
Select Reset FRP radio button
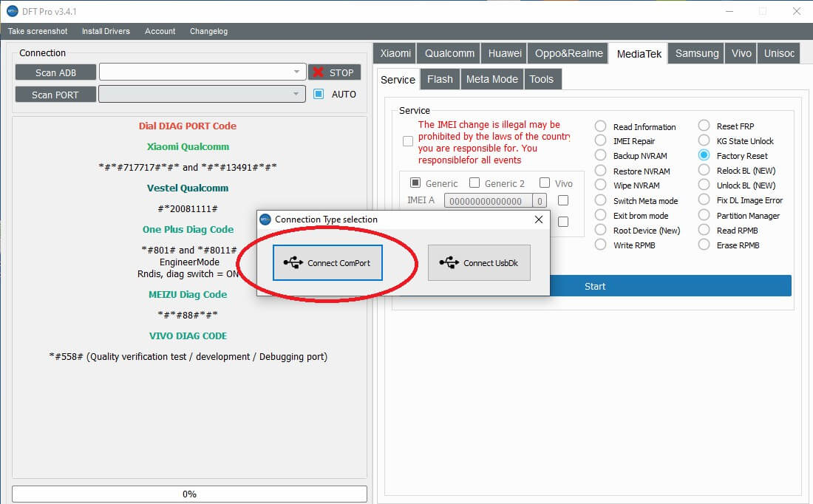pos(704,126)
